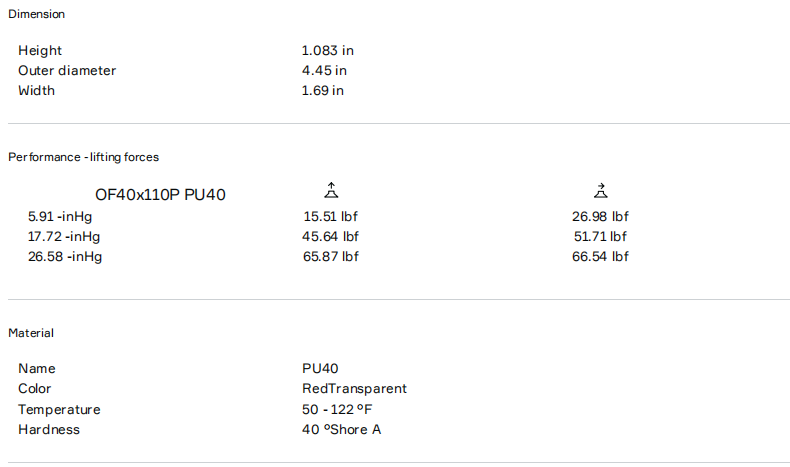The width and height of the screenshot is (790, 467).
Task: Select the hardness value 40 °Shore A
Action: click(341, 429)
